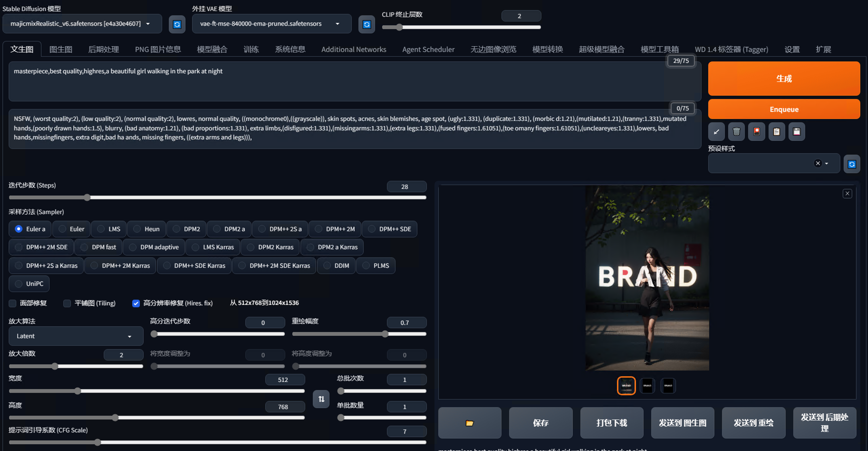
Task: Refresh the preset styles list
Action: pyautogui.click(x=852, y=164)
